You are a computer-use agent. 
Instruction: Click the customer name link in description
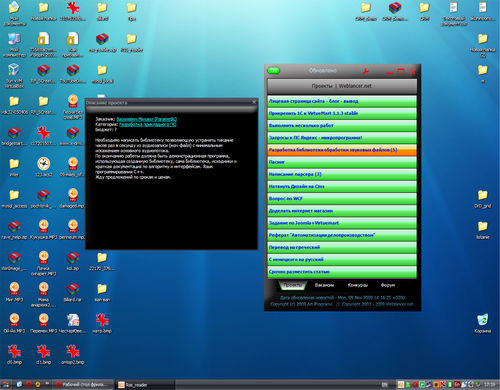coord(146,119)
